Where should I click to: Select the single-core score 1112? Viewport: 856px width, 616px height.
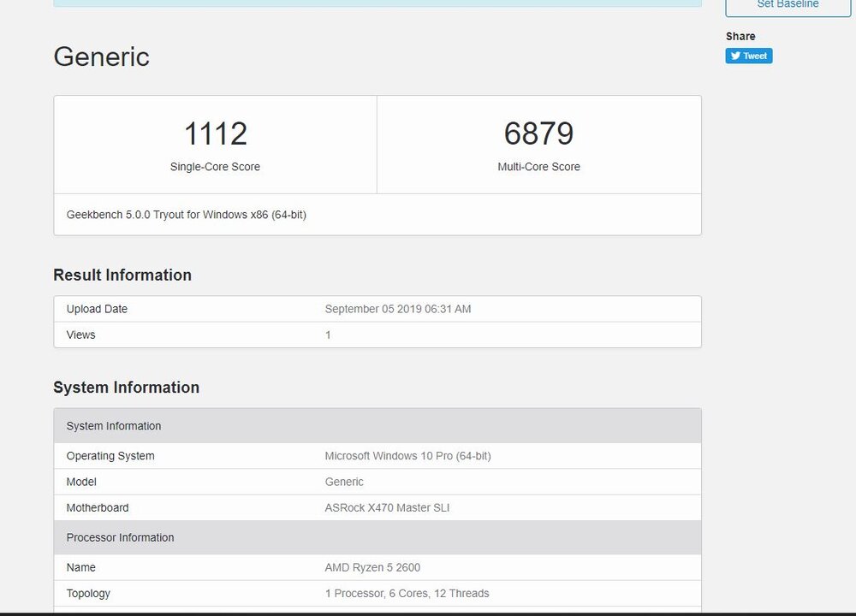pyautogui.click(x=216, y=133)
